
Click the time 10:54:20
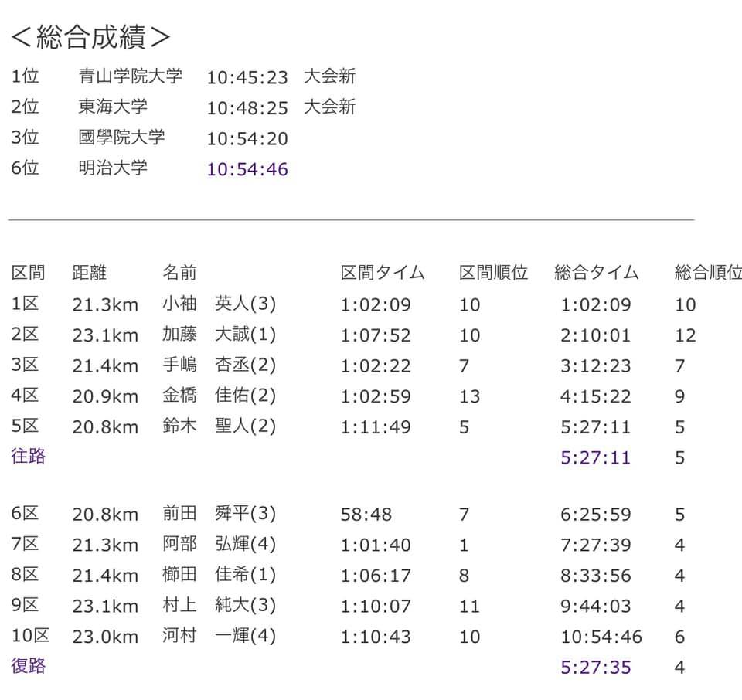247,139
